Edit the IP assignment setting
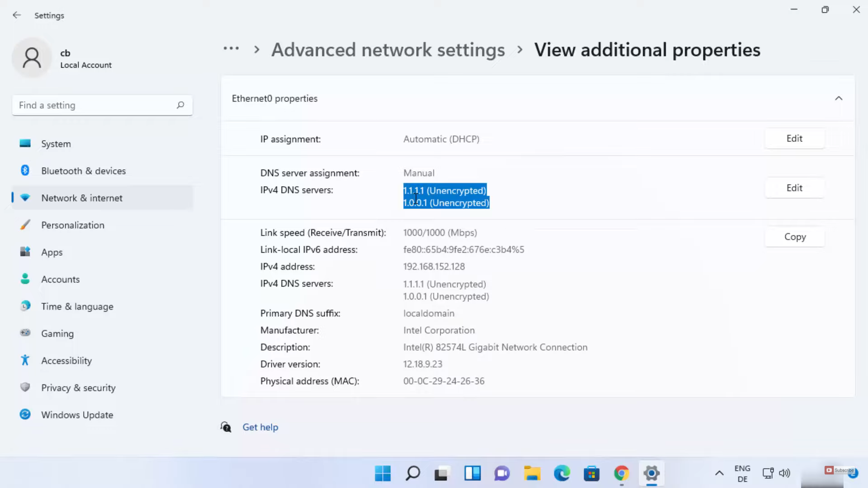The width and height of the screenshot is (868, 488). [x=794, y=139]
